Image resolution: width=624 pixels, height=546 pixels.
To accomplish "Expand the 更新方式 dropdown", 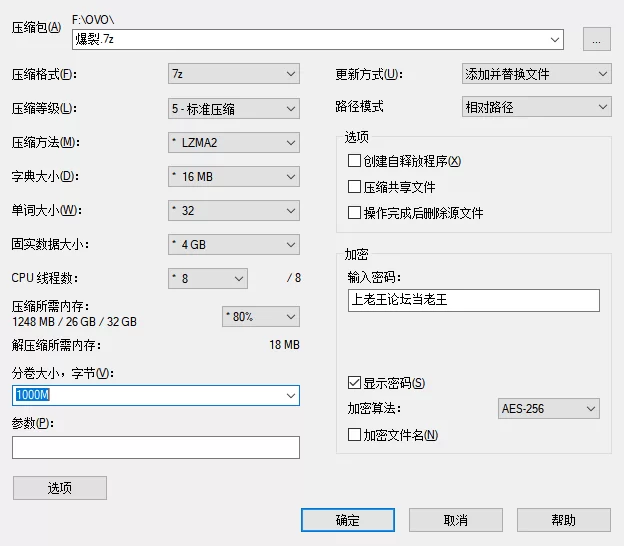I will [536, 74].
